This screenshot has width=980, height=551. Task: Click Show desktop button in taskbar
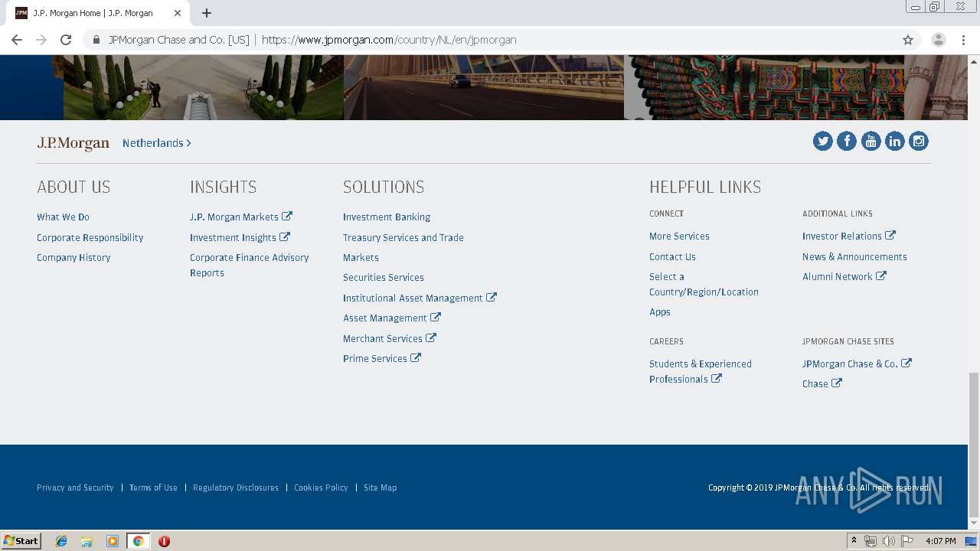pos(971,541)
